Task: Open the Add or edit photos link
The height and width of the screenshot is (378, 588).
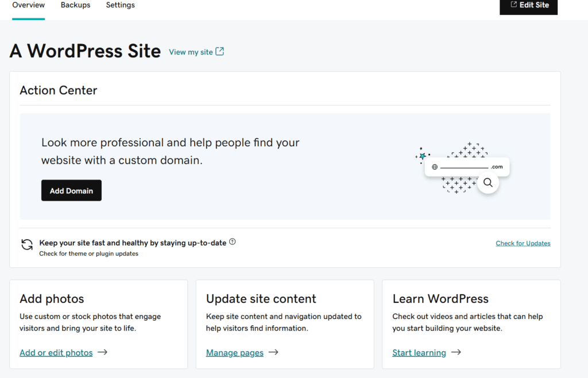Action: [x=56, y=353]
